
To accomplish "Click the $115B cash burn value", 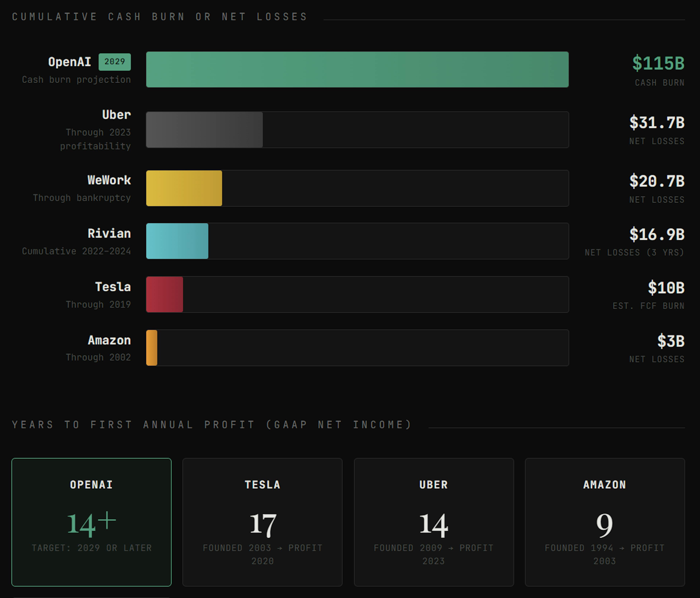I will [658, 63].
